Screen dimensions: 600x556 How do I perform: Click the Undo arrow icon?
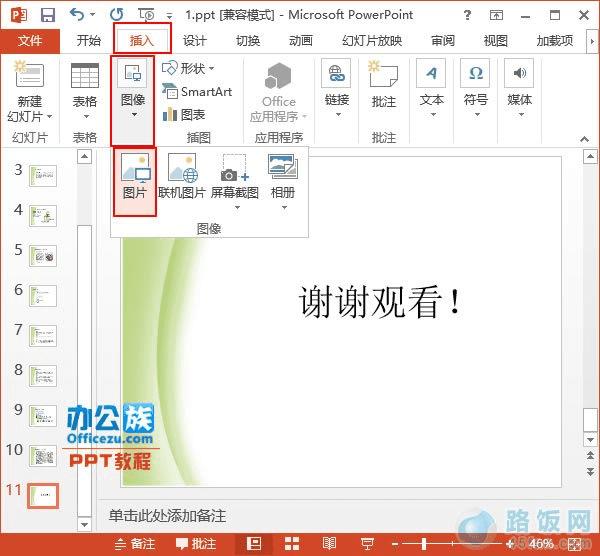point(77,15)
